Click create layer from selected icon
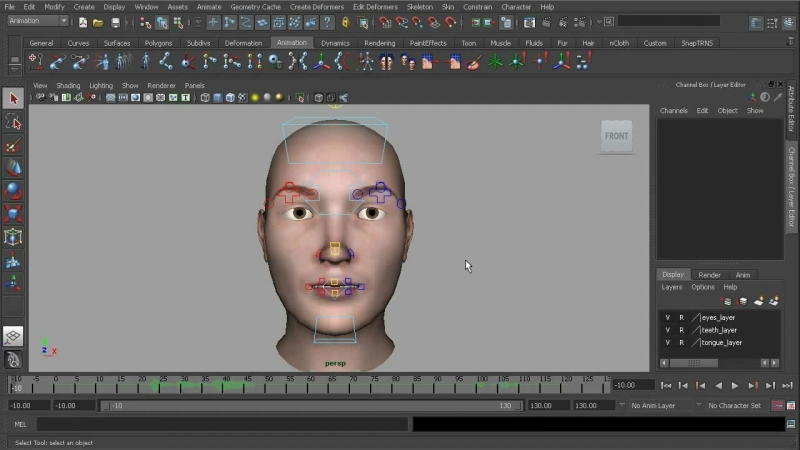The image size is (800, 450). (774, 302)
